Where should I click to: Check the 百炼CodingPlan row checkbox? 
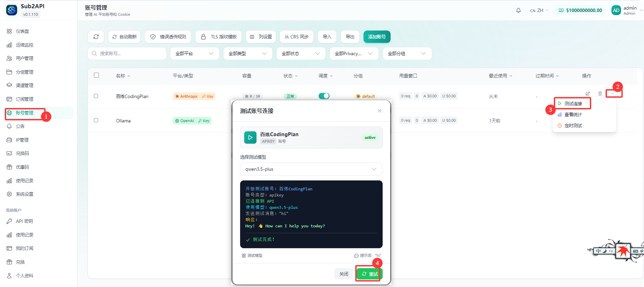tap(96, 96)
